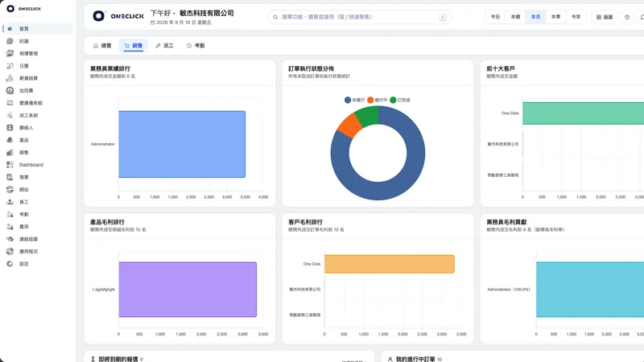Click 敏杰科技有限公司 label in 客戶毛利排行 chart

coord(305,290)
